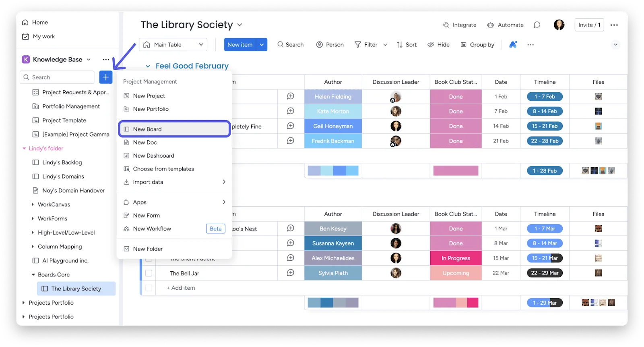Image resolution: width=644 pixels, height=347 pixels.
Task: Click the 15 - 21 Mar timeline bar
Action: [545, 258]
